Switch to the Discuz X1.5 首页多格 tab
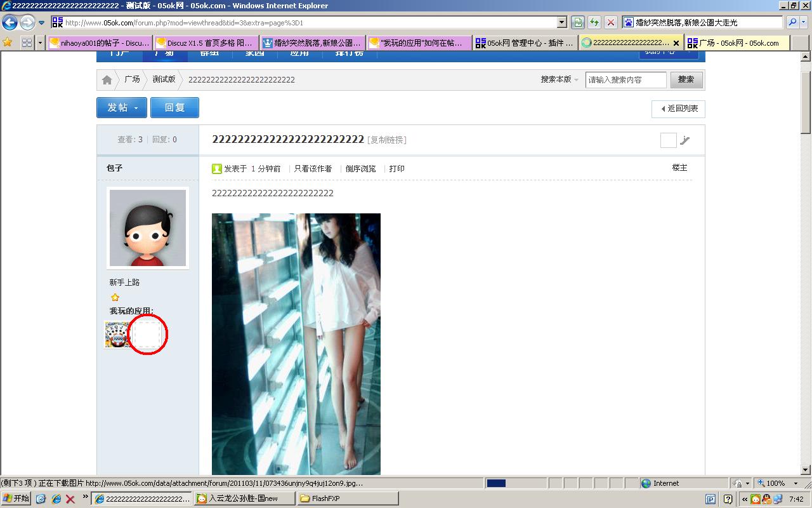The height and width of the screenshot is (508, 812). coord(207,43)
